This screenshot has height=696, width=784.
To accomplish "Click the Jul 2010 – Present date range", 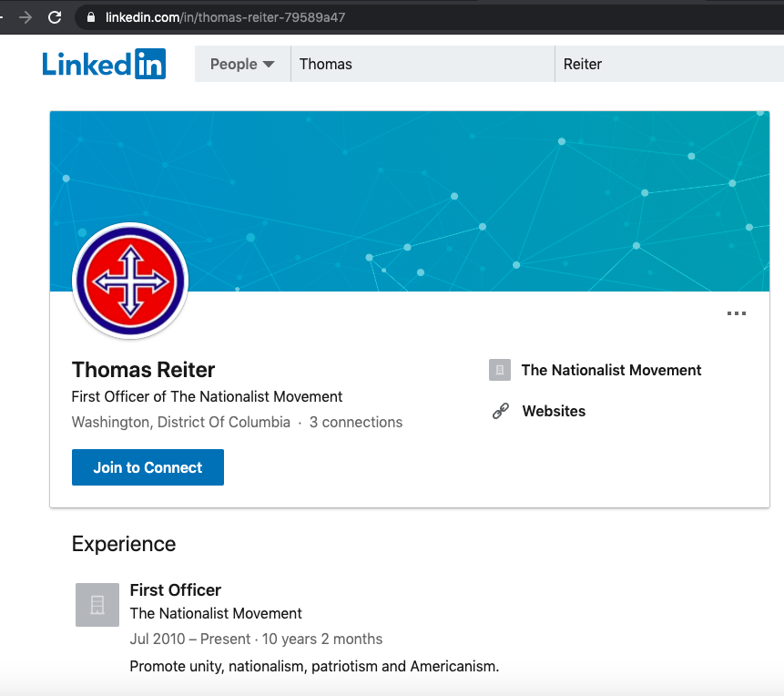I will [x=190, y=639].
